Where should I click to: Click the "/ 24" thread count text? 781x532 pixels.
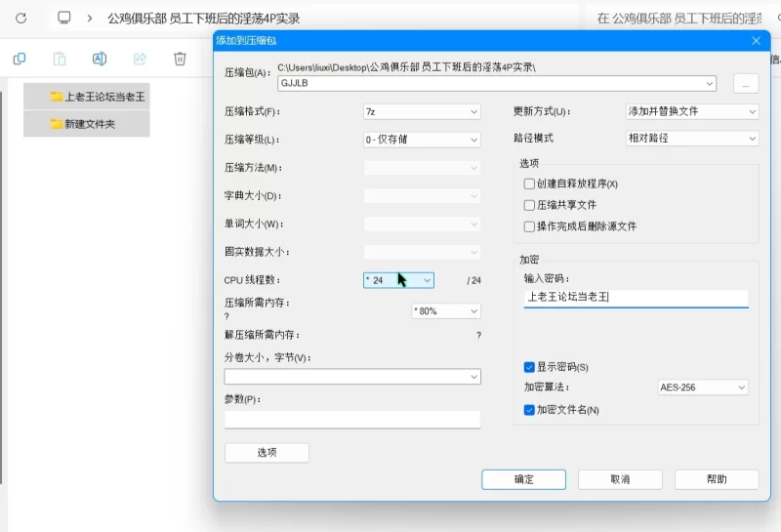click(473, 280)
